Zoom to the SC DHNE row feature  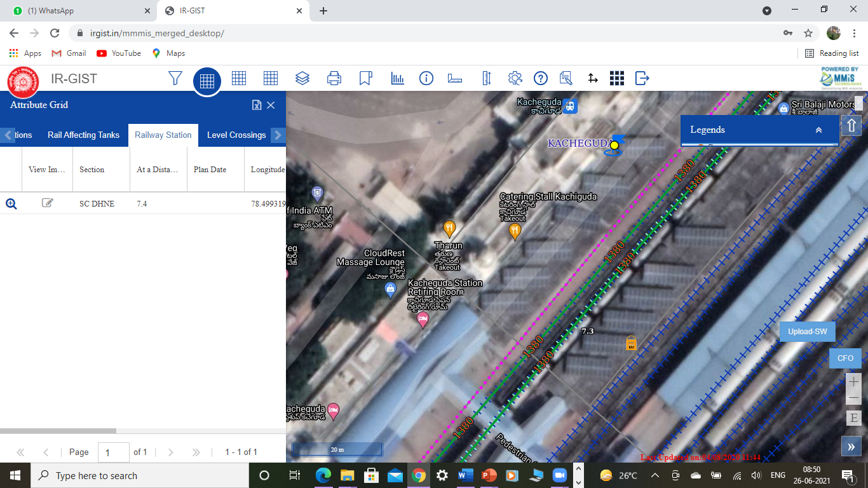pyautogui.click(x=11, y=203)
